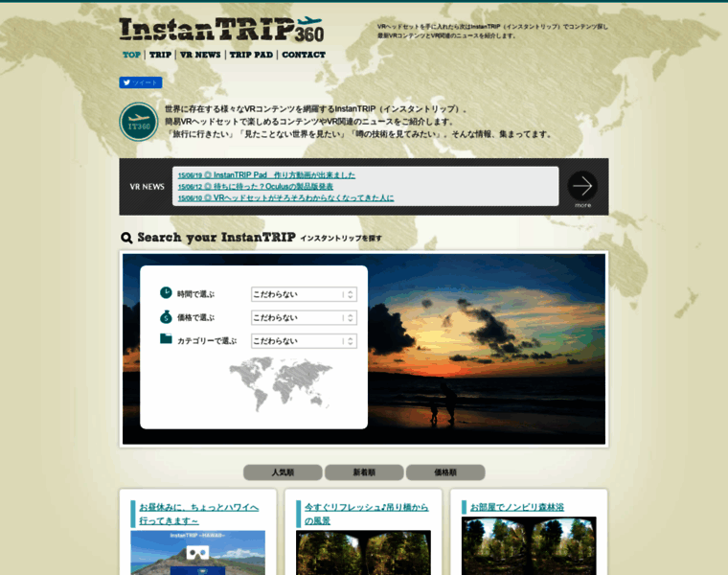728x575 pixels.
Task: Sort by newest (新着順)
Action: point(364,472)
